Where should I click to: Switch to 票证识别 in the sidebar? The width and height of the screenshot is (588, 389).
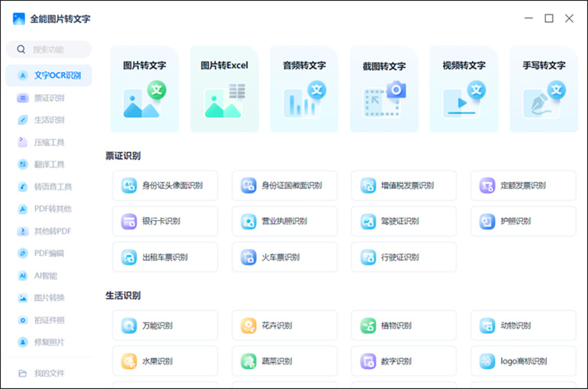(x=49, y=98)
